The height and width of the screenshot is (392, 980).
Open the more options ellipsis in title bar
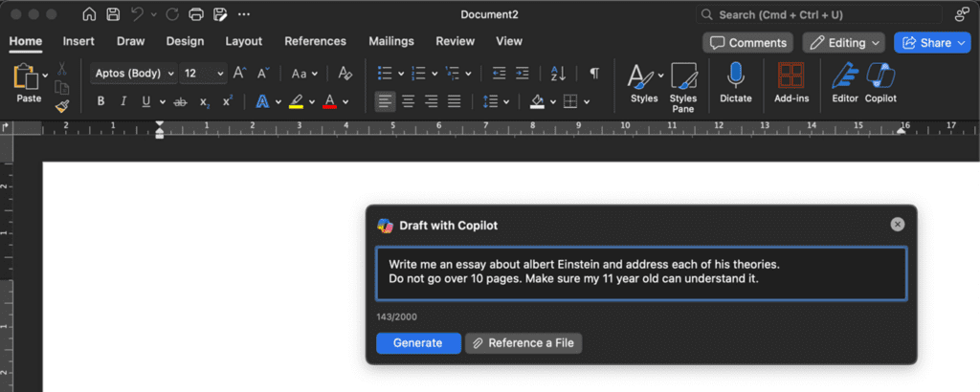pos(244,14)
